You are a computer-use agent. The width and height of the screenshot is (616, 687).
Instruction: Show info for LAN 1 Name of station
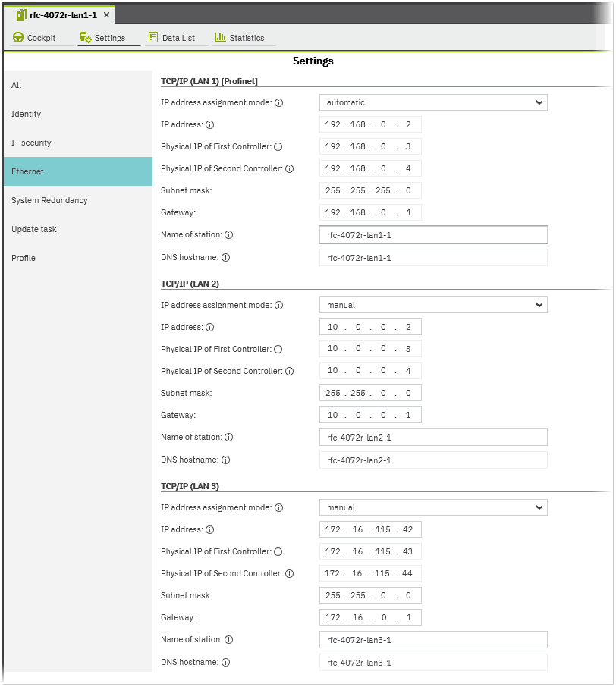229,235
